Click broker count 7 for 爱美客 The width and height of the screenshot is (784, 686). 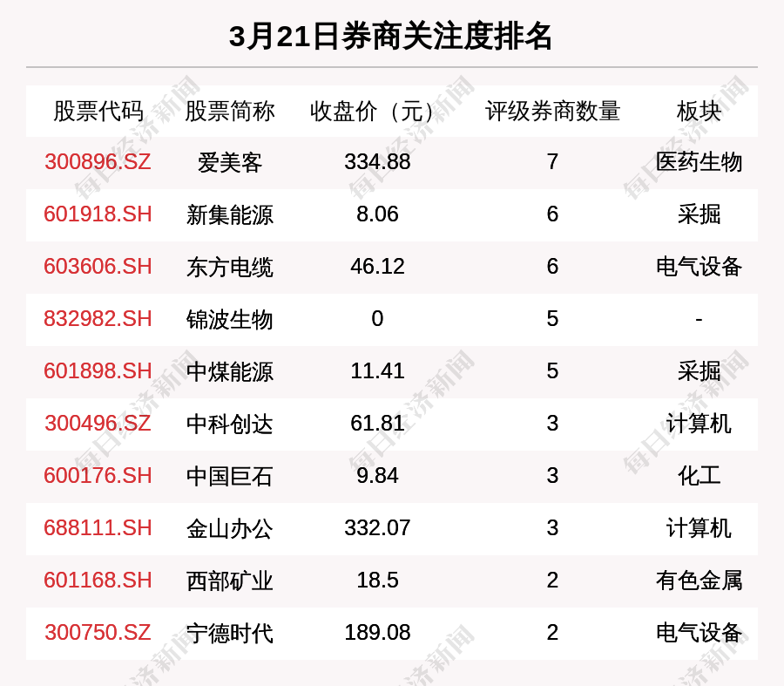[552, 161]
